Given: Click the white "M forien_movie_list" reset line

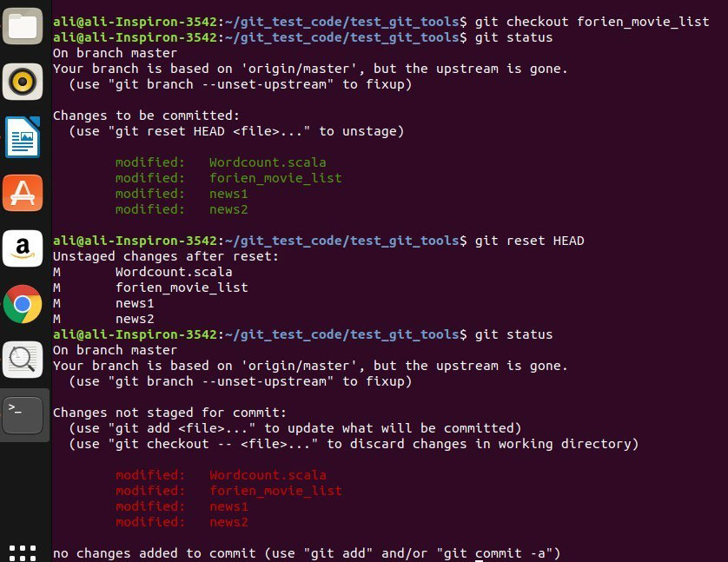Looking at the screenshot, I should (181, 288).
